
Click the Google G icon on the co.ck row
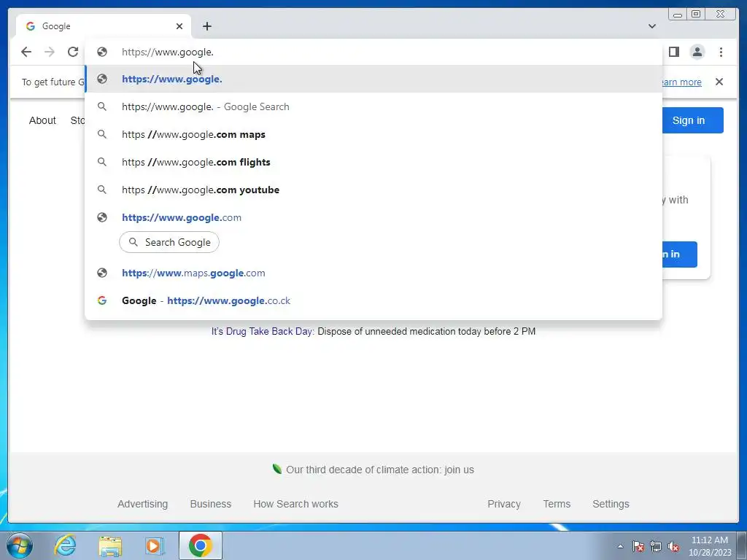coord(102,300)
